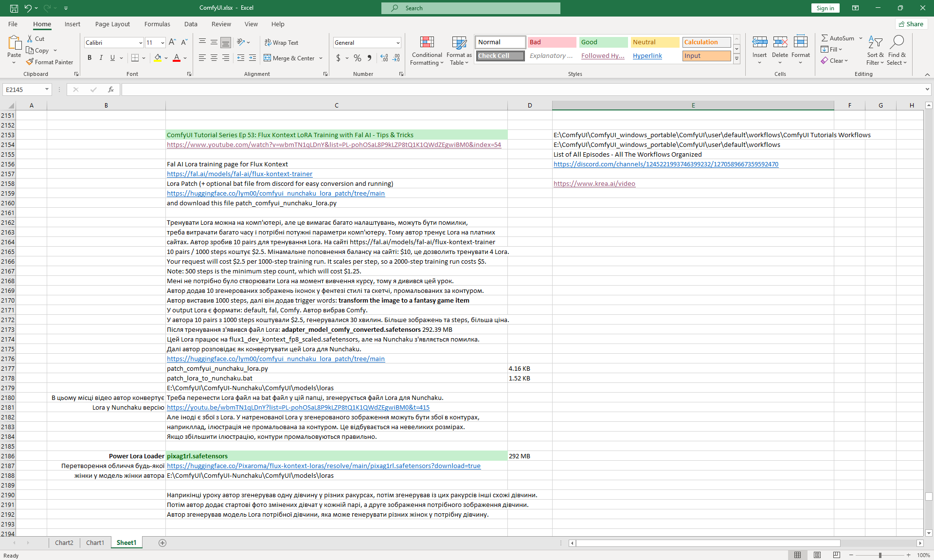Click the Increase Font Size icon
The width and height of the screenshot is (934, 560).
(x=172, y=42)
